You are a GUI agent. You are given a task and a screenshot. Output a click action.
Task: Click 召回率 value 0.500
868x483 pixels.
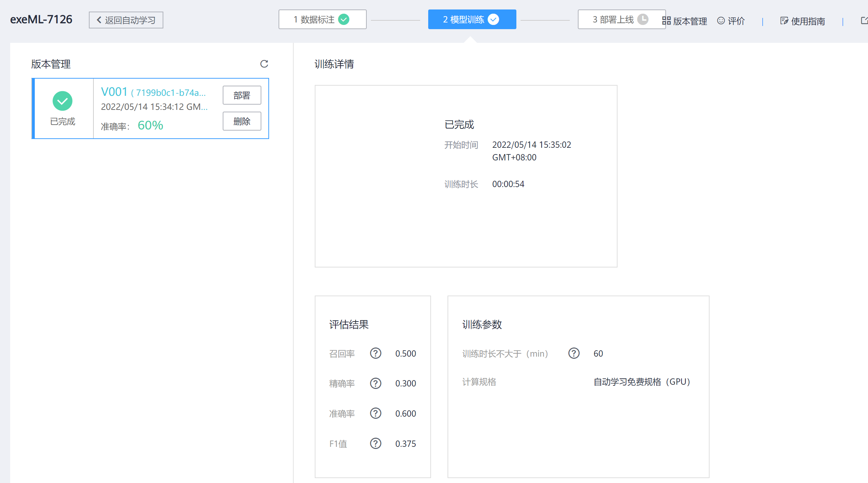point(405,353)
